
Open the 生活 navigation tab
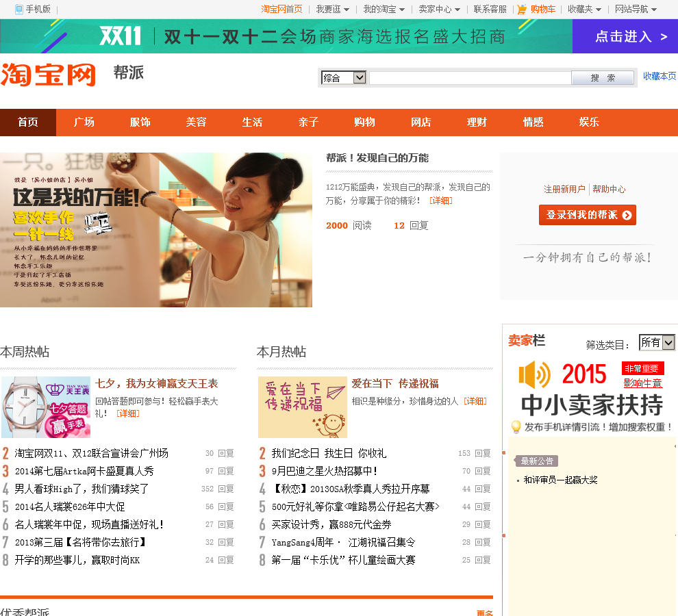(253, 123)
